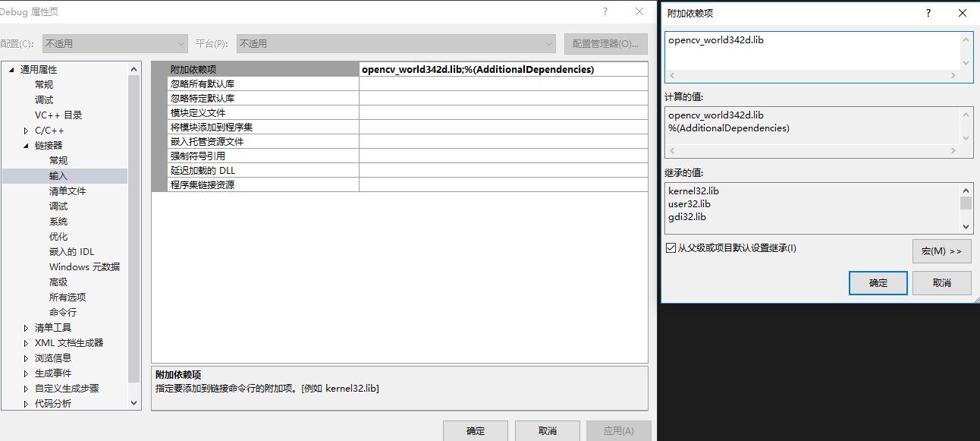Screen dimensions: 980x441
Task: Select 系统 tree item
Action: pos(58,222)
